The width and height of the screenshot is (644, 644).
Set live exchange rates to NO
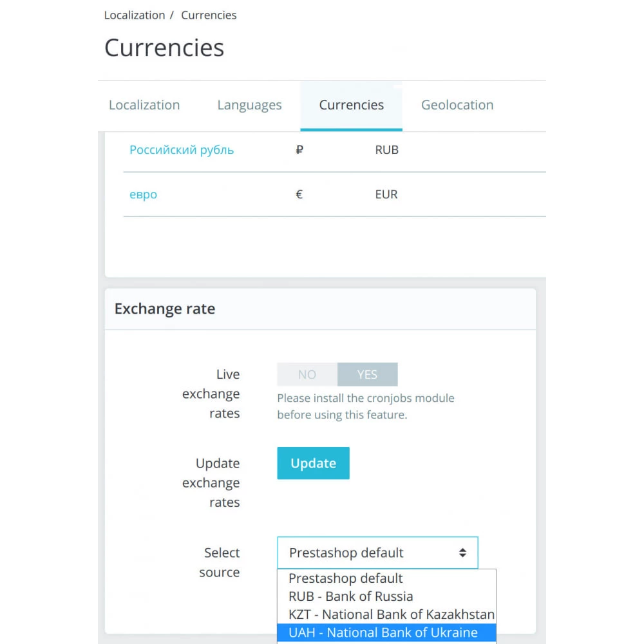click(x=307, y=374)
